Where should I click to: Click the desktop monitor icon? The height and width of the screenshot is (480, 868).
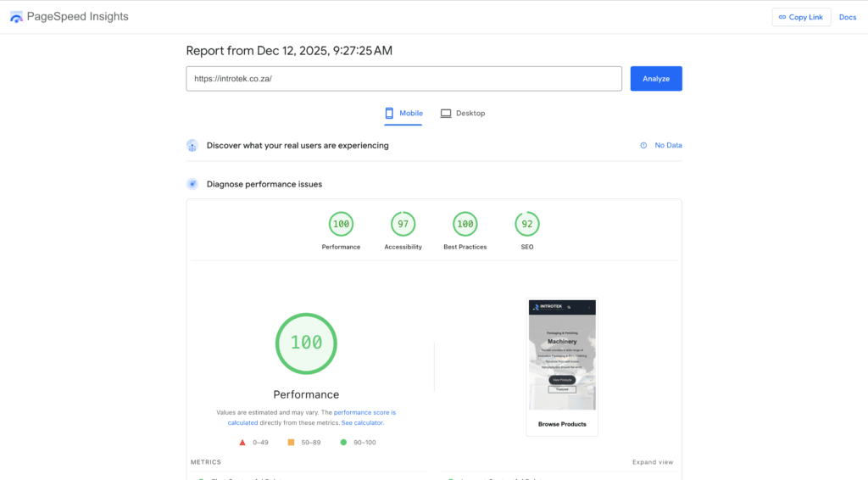(446, 114)
